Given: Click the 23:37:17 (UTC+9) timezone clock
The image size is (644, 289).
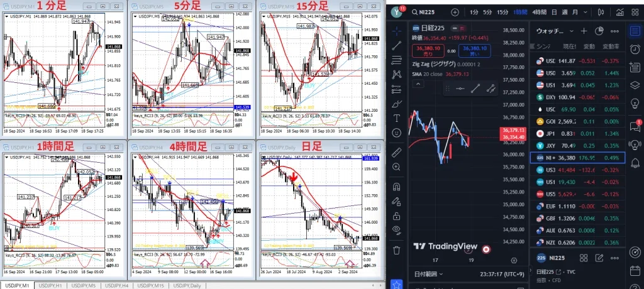Looking at the screenshot, I should tap(502, 274).
